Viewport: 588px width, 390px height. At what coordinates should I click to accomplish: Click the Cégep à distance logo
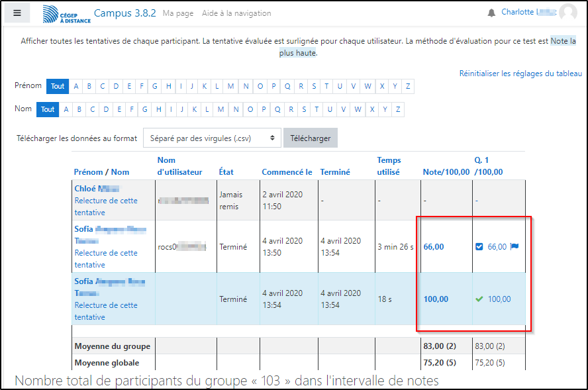tap(66, 14)
